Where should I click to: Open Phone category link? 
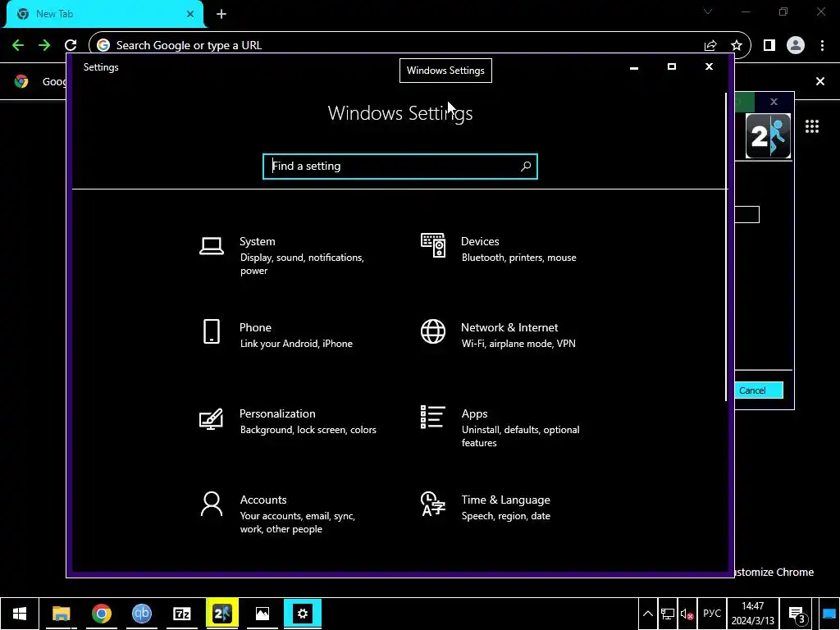click(x=256, y=328)
